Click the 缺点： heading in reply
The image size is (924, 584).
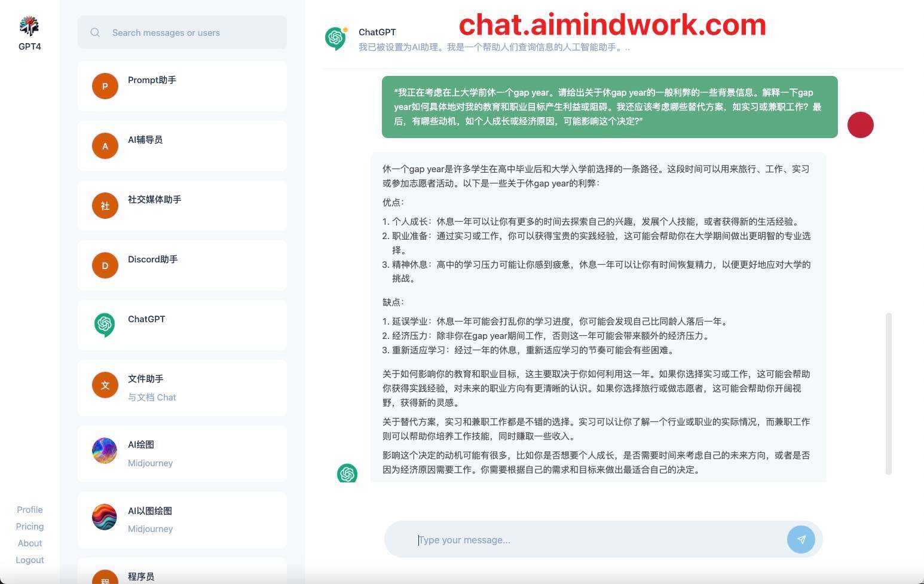[x=394, y=302]
